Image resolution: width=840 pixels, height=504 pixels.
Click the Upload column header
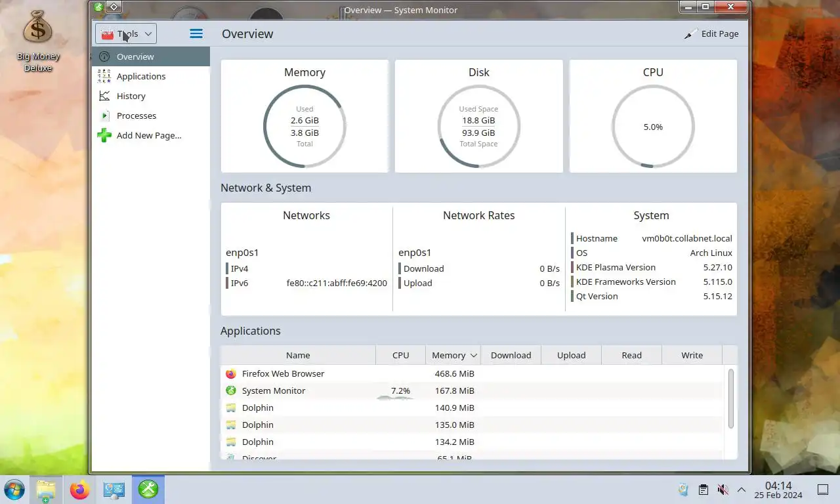(571, 355)
